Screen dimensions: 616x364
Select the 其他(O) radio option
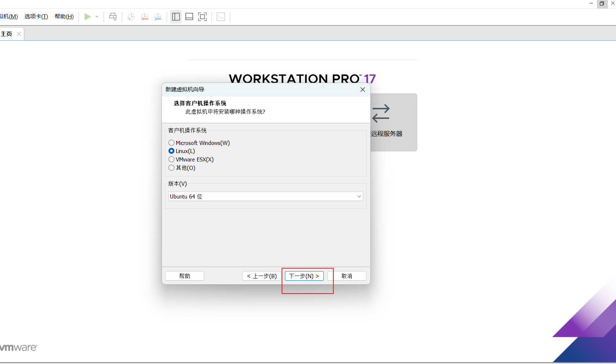tap(171, 168)
